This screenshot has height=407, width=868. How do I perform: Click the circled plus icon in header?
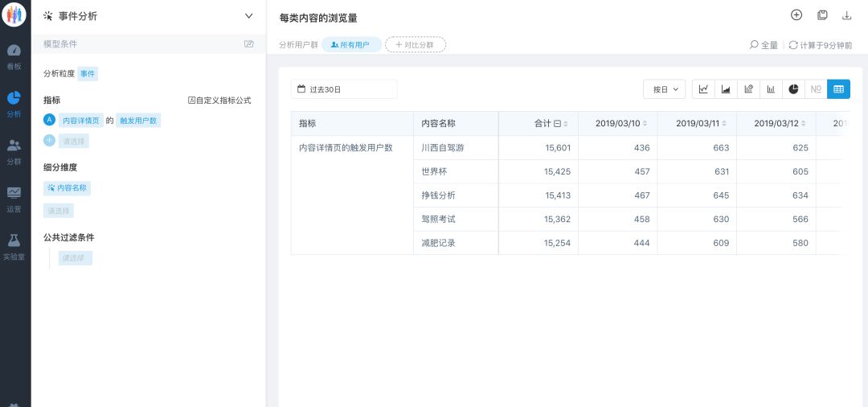click(x=796, y=15)
